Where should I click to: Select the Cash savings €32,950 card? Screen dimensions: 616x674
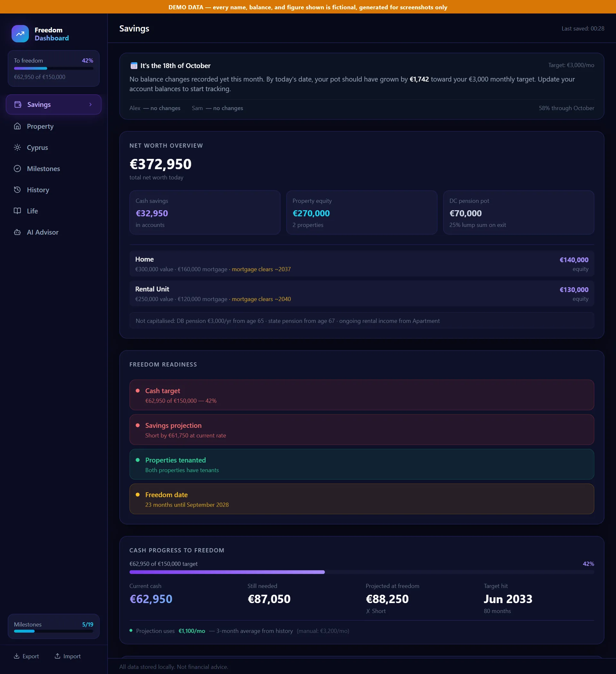(x=205, y=212)
